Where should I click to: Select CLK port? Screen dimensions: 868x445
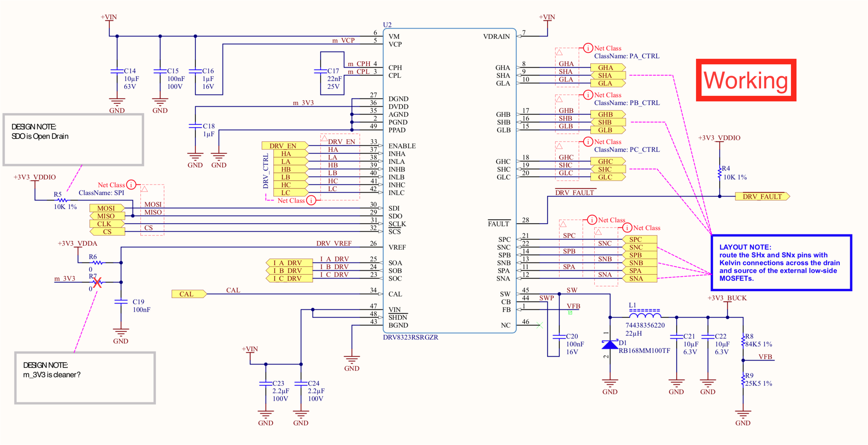click(107, 224)
